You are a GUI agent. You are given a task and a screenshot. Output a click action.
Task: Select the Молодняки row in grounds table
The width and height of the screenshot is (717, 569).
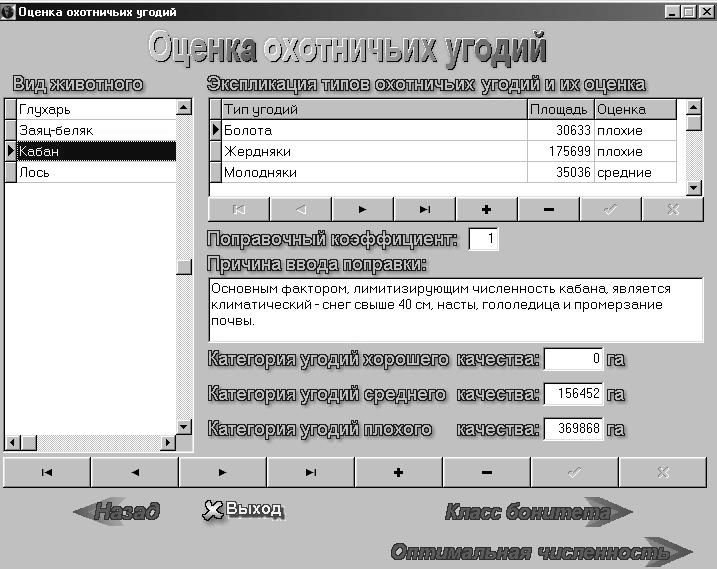443,172
